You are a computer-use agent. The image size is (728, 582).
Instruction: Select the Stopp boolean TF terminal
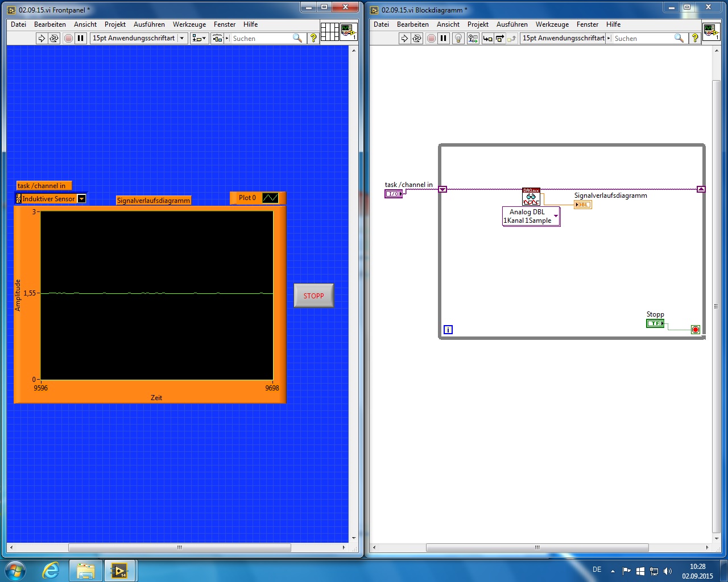click(655, 323)
